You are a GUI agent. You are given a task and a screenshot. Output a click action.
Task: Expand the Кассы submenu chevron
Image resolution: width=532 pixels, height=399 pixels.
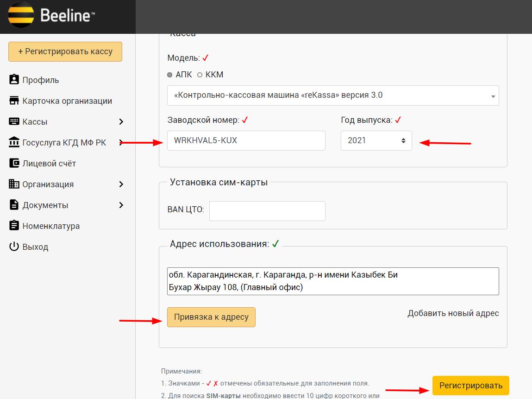[x=121, y=121]
